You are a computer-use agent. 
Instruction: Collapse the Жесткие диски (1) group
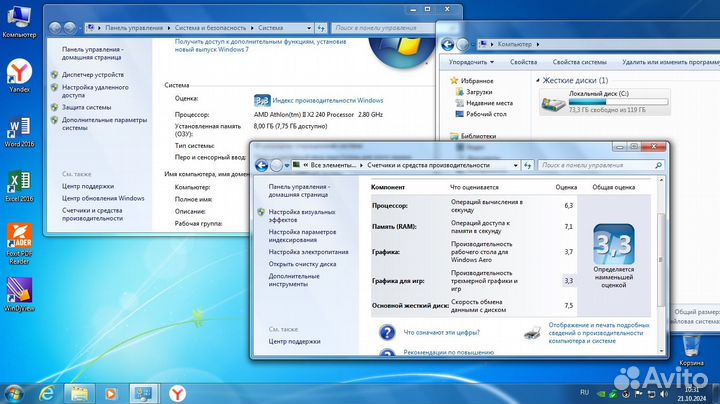tap(538, 80)
